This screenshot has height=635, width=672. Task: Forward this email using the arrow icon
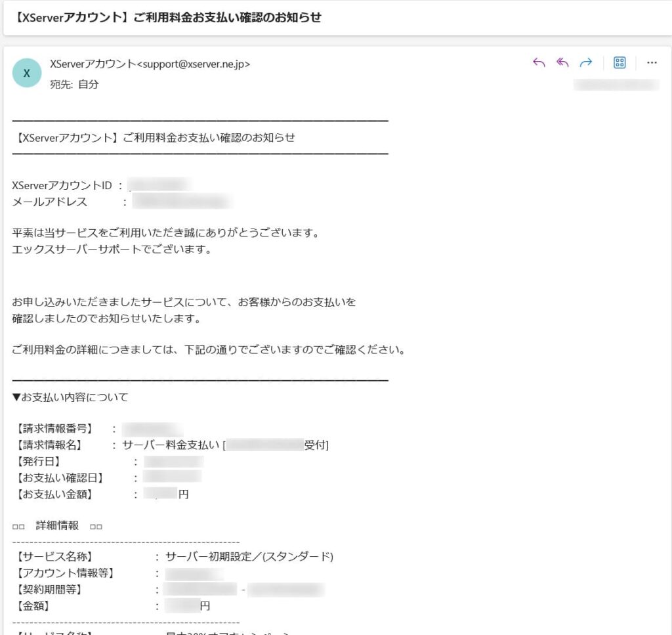tap(586, 63)
